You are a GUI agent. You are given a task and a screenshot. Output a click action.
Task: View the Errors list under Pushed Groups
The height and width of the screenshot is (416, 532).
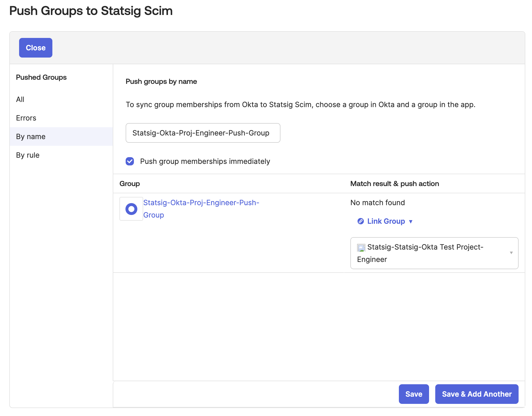pos(26,118)
